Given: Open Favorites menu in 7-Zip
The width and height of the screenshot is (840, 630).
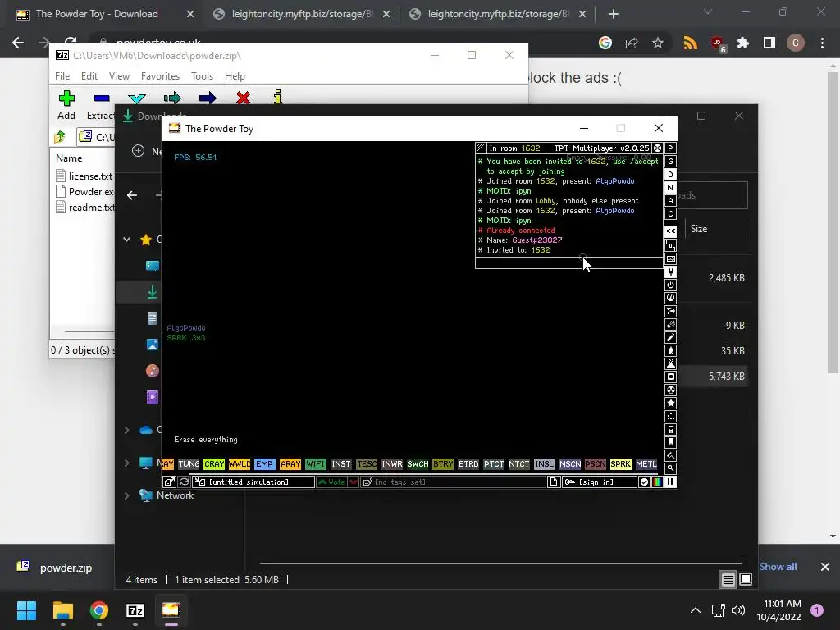Looking at the screenshot, I should pos(160,76).
